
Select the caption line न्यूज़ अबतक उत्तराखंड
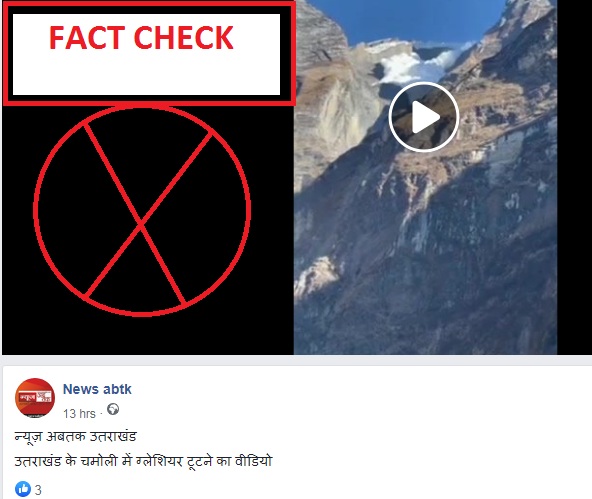pos(75,437)
